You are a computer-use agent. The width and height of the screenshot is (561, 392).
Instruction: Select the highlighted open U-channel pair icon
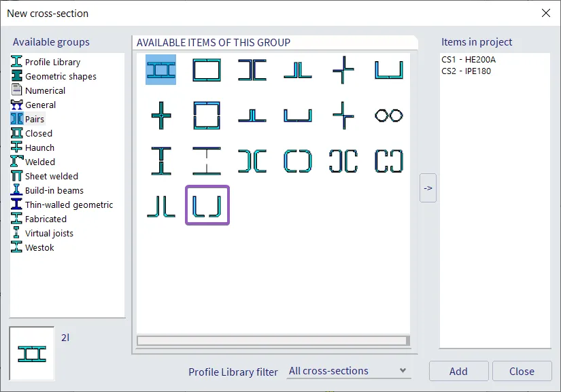point(207,205)
